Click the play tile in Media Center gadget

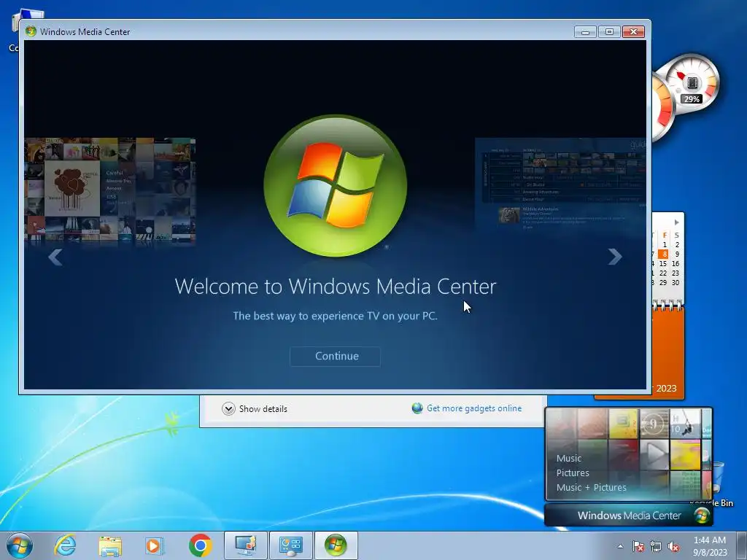pos(654,455)
